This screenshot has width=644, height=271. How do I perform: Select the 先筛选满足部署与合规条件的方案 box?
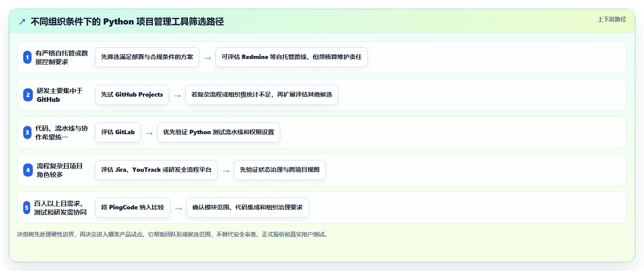point(147,57)
